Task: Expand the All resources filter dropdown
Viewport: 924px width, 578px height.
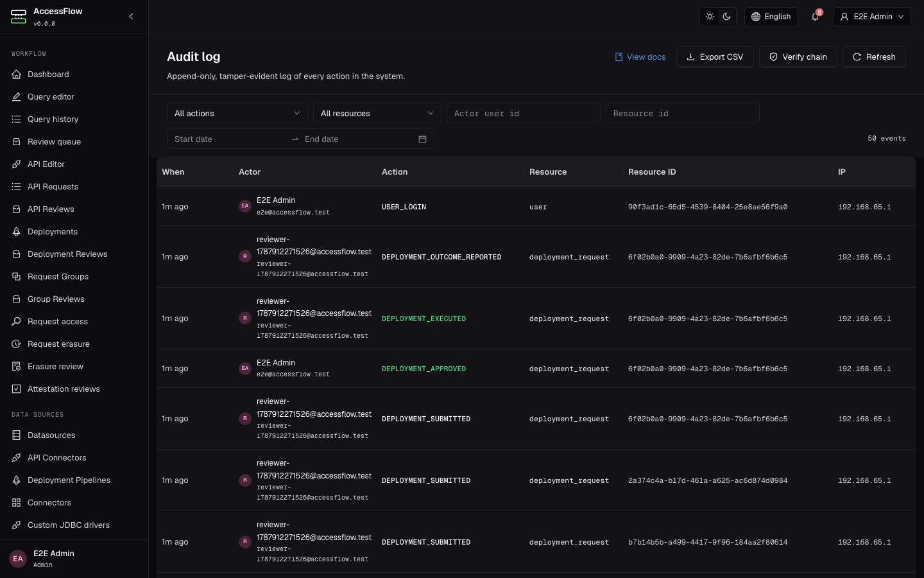Action: click(x=377, y=113)
